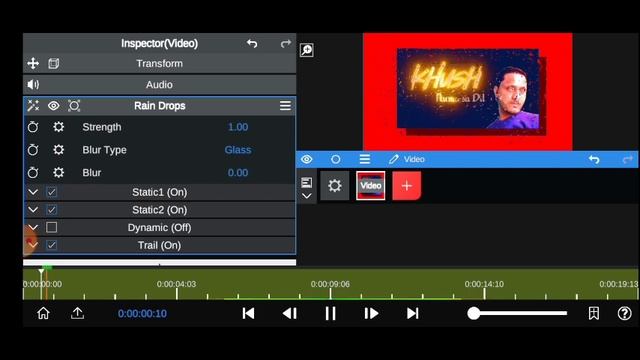
Task: Click the Rain Drops mask frame icon
Action: 74,106
